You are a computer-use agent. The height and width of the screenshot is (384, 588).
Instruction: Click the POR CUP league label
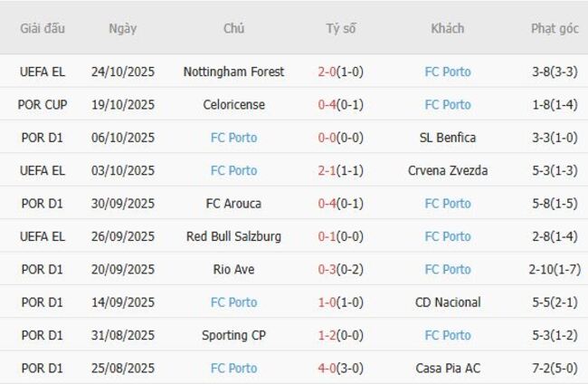tap(43, 105)
